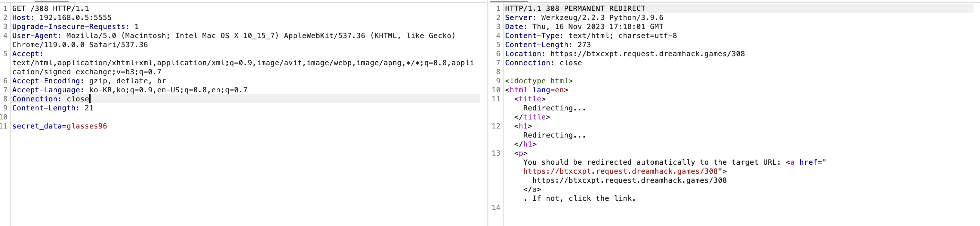Click the secret_data parameter name in body

pos(37,126)
